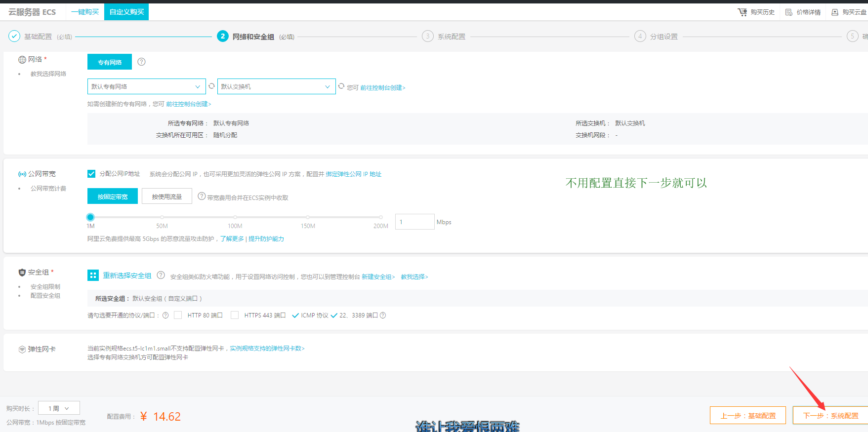The width and height of the screenshot is (868, 432).
Task: Click the step 2 网络和安全组 circle
Action: [223, 36]
